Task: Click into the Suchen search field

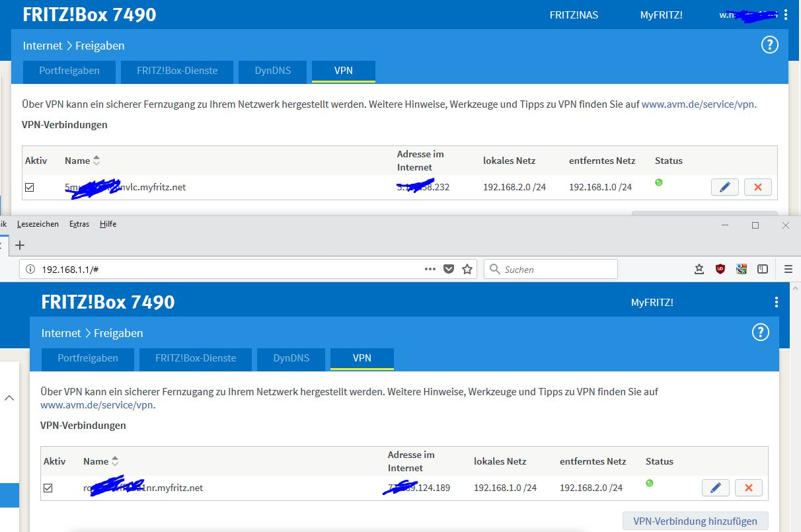Action: coord(551,269)
